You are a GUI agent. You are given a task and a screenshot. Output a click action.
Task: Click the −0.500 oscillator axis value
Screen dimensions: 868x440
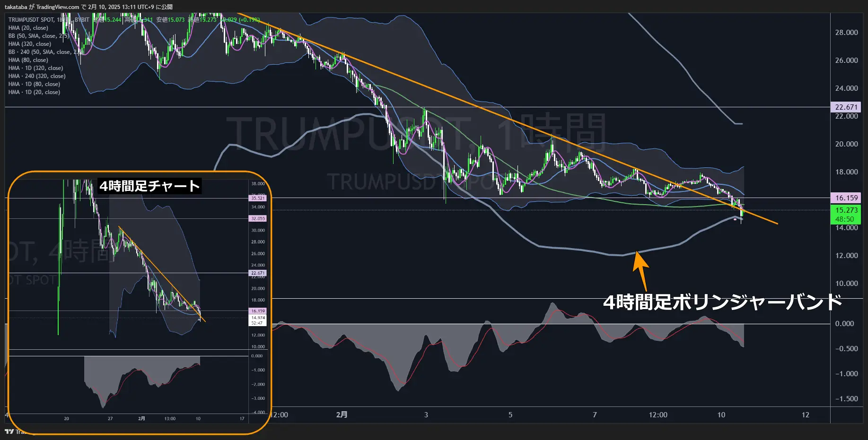click(846, 349)
